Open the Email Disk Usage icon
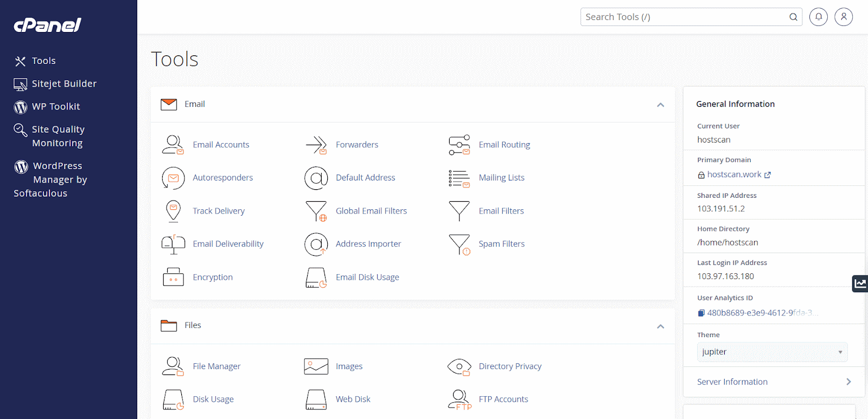Image resolution: width=868 pixels, height=419 pixels. (316, 277)
